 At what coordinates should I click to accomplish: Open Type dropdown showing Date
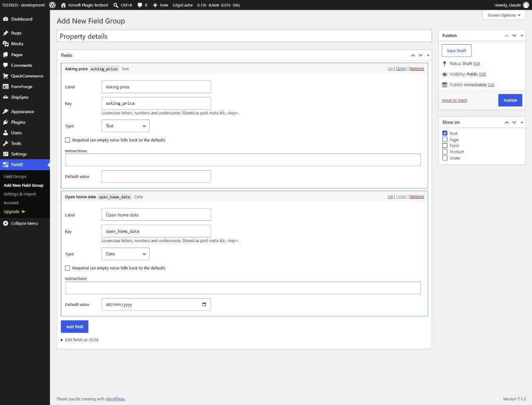[125, 254]
